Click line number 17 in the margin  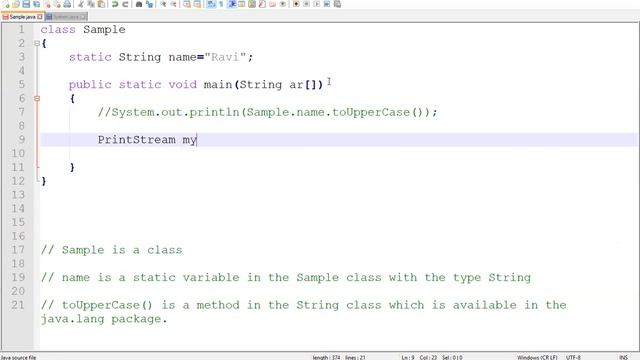tap(18, 250)
